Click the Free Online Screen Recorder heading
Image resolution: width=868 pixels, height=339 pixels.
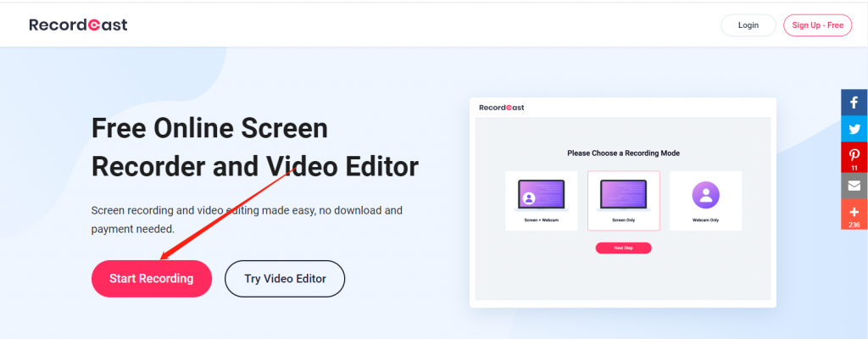point(254,148)
